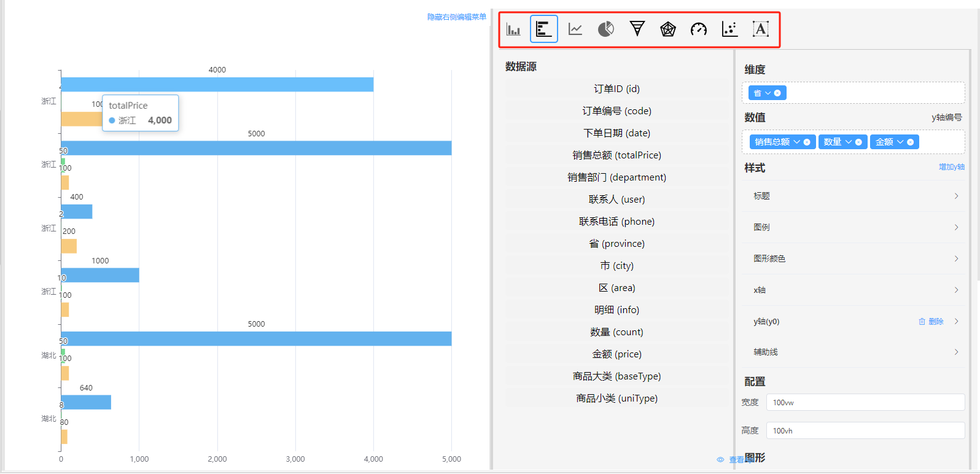
Task: Expand the 标题 style section
Action: point(855,196)
